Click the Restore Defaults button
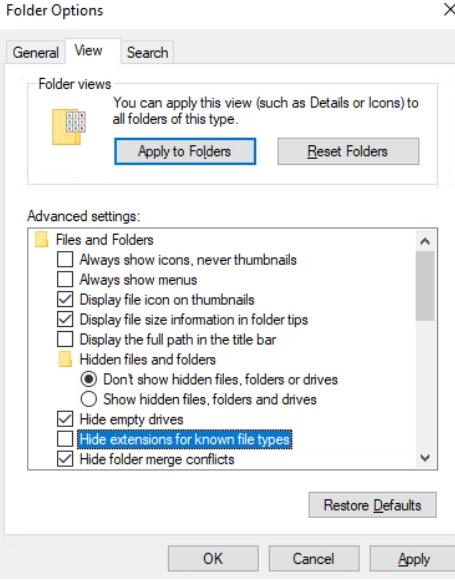The width and height of the screenshot is (455, 580). click(373, 505)
